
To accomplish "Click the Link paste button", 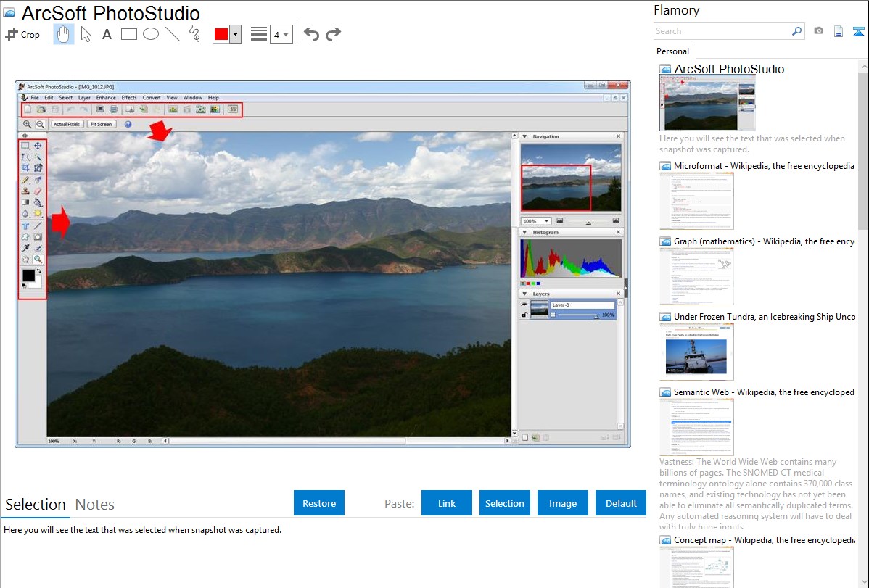I will click(x=447, y=503).
